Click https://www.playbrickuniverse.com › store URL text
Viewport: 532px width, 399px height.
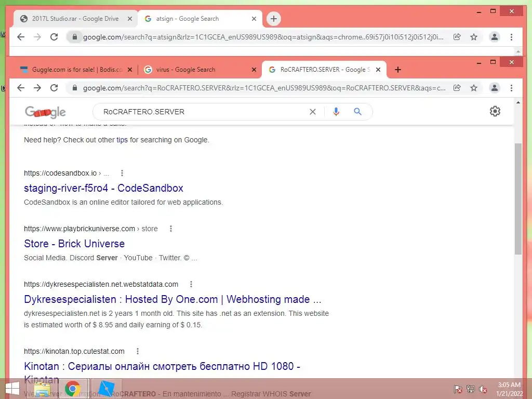point(90,229)
